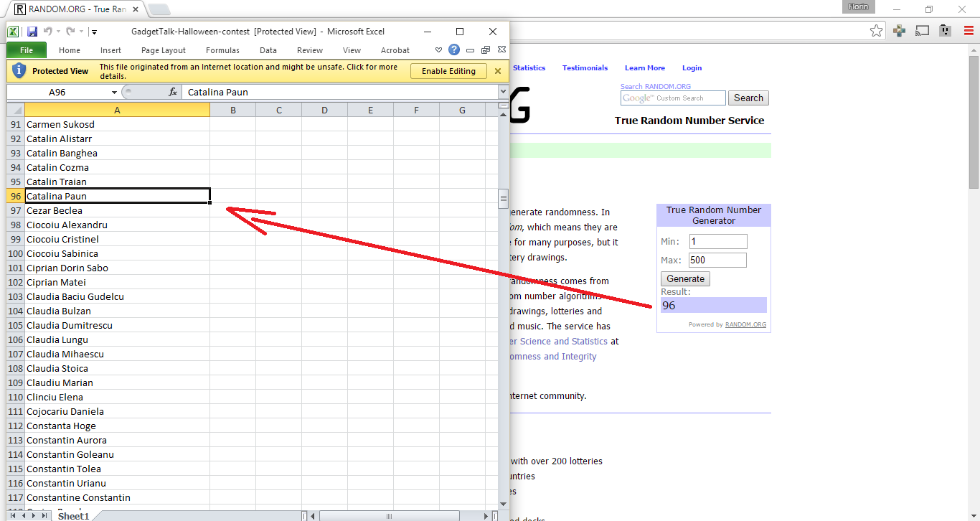
Task: Click the formula bar containing Catalina Paun
Action: point(340,92)
